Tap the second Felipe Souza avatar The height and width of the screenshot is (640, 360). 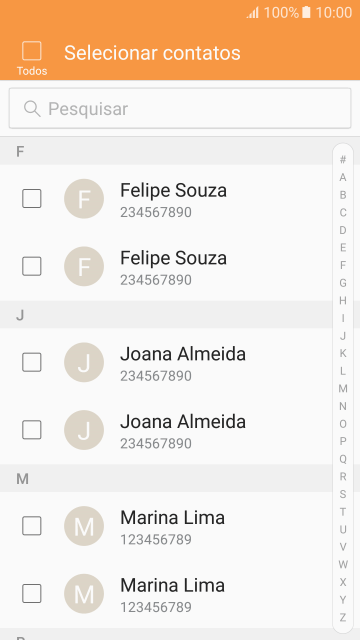[84, 267]
